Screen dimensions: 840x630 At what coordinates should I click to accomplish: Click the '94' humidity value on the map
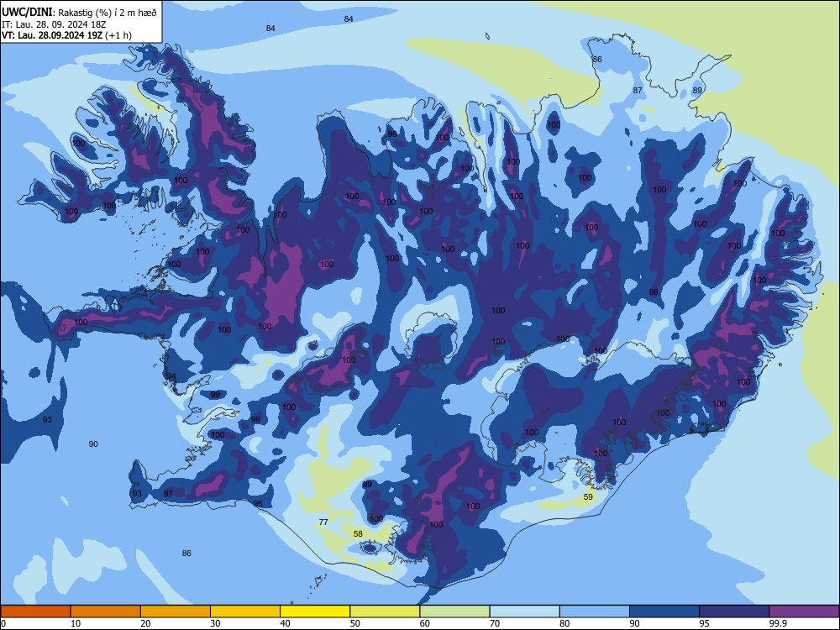[171, 376]
